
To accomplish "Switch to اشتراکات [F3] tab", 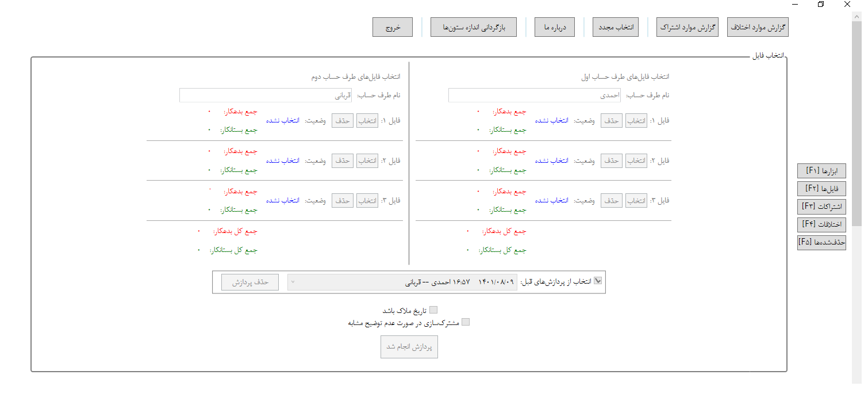I will point(821,207).
